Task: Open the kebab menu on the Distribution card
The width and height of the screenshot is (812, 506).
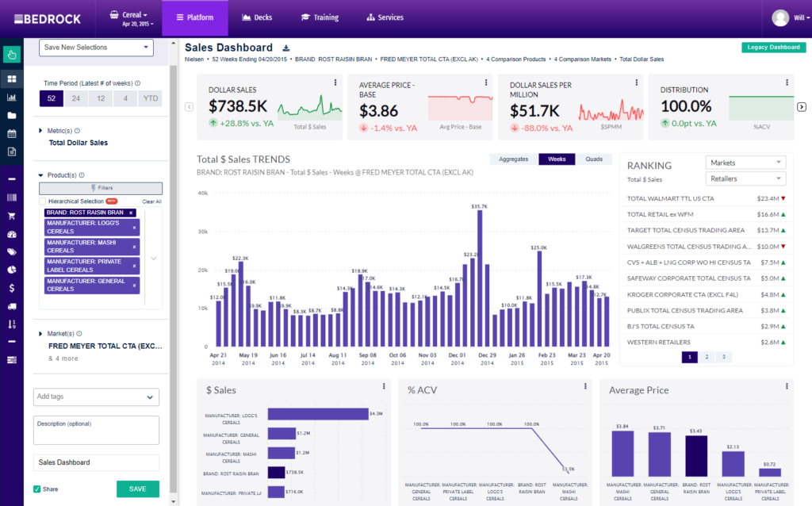Action: point(786,82)
